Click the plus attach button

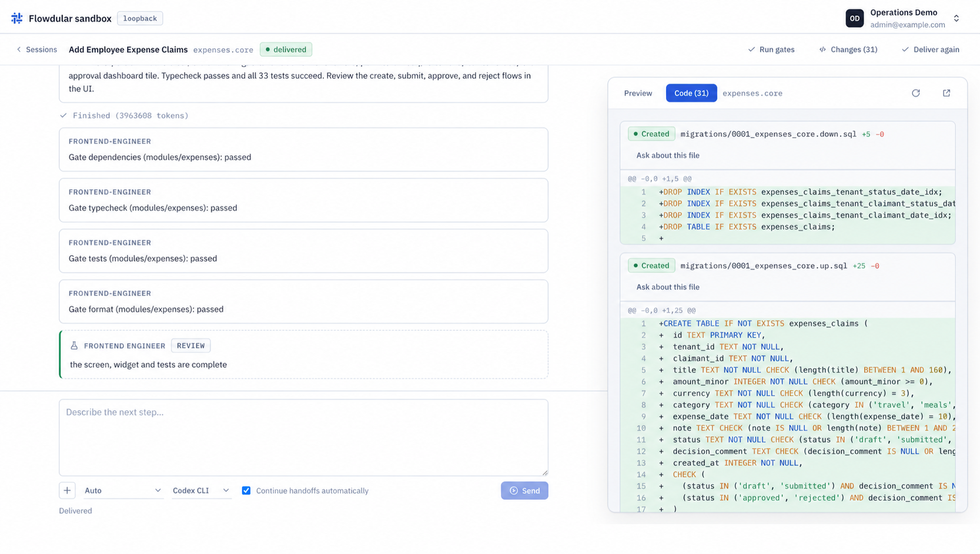[x=67, y=491]
